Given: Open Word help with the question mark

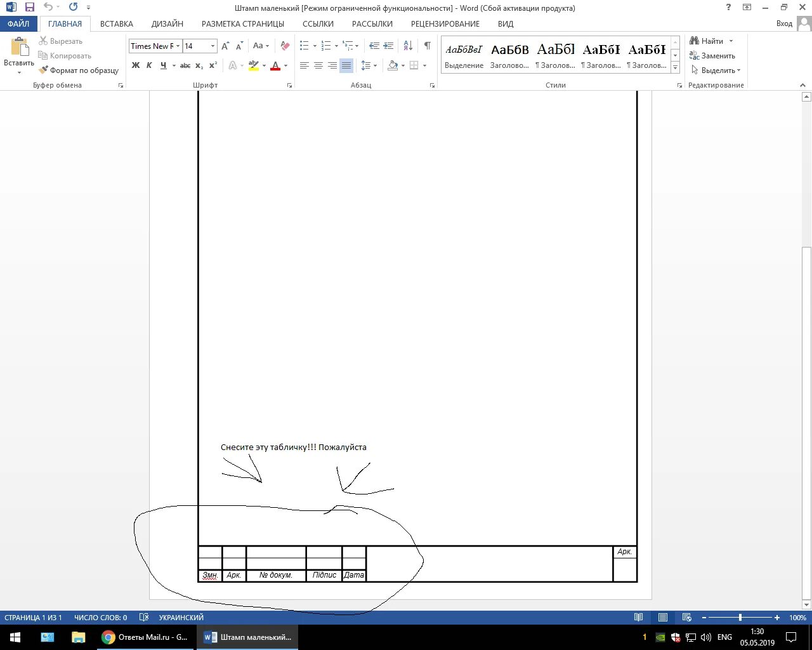Looking at the screenshot, I should pos(728,8).
